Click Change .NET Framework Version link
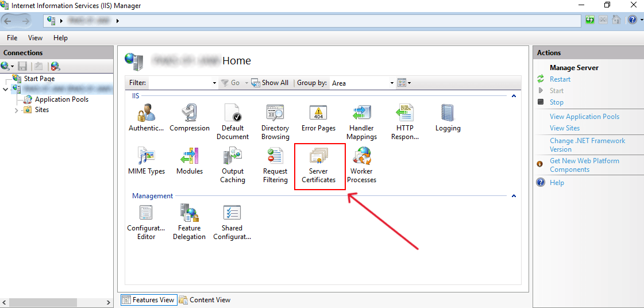644x308 pixels. click(587, 145)
